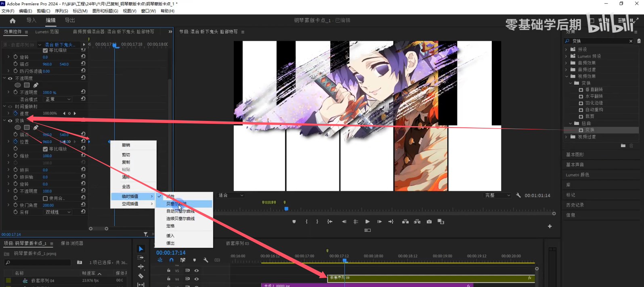Open zoom level dropdown 适合
Image resolution: width=644 pixels, height=287 pixels.
pyautogui.click(x=231, y=195)
